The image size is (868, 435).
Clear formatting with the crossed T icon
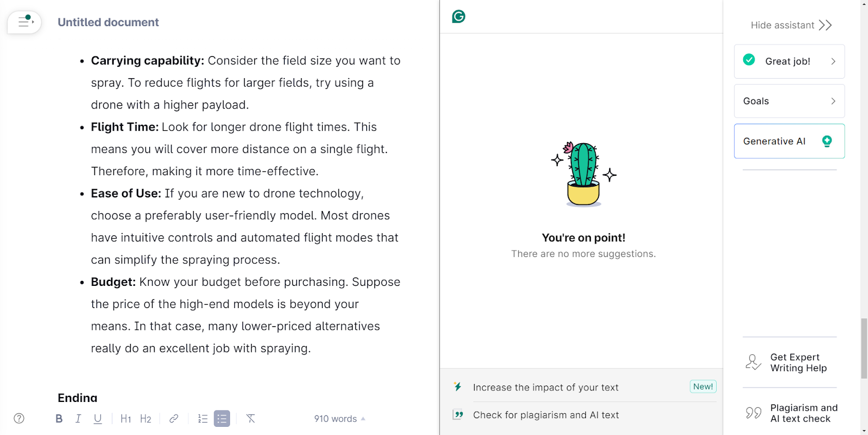(250, 418)
